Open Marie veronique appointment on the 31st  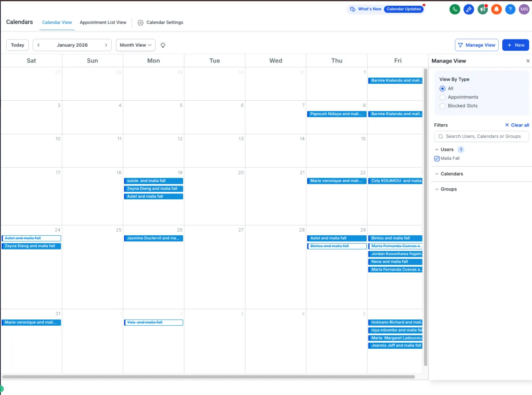click(31, 323)
